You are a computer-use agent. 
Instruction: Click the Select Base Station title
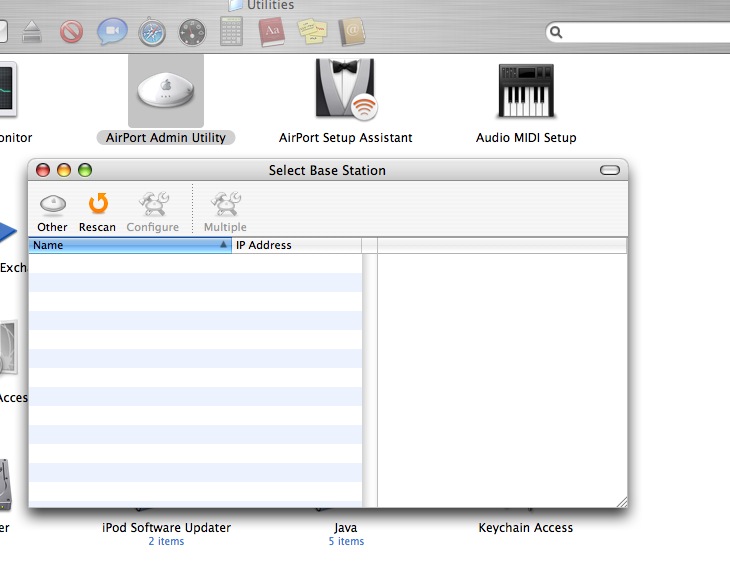pos(327,170)
